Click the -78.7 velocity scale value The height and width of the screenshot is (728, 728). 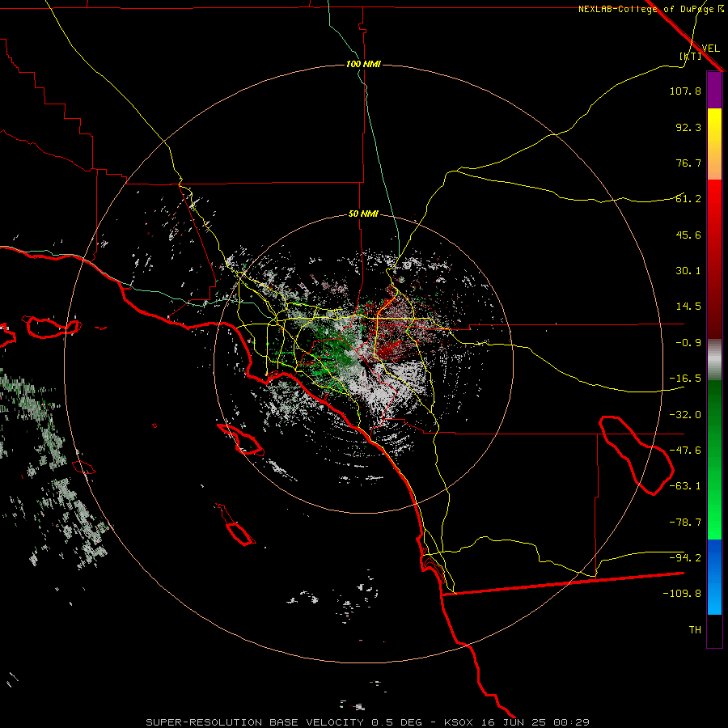pyautogui.click(x=685, y=523)
